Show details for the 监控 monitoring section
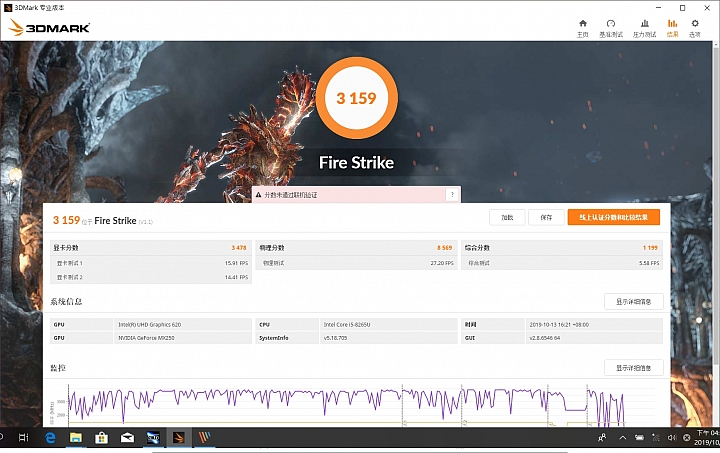This screenshot has height=453, width=720. 634,368
